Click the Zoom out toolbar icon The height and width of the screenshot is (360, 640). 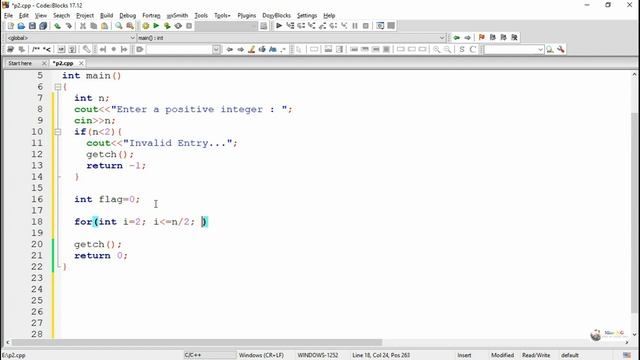tap(447, 49)
